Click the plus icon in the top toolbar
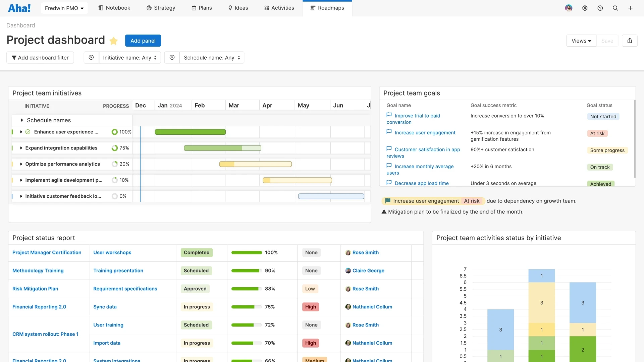 (631, 8)
